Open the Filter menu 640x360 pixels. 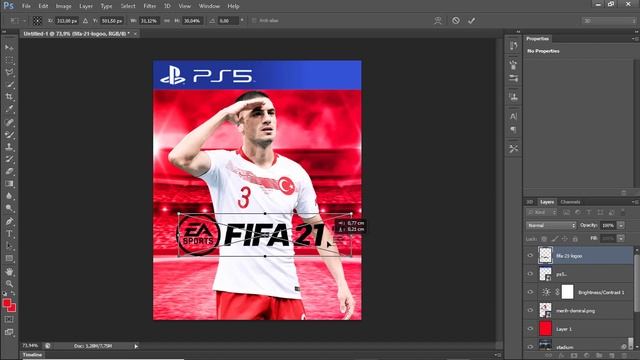(150, 6)
